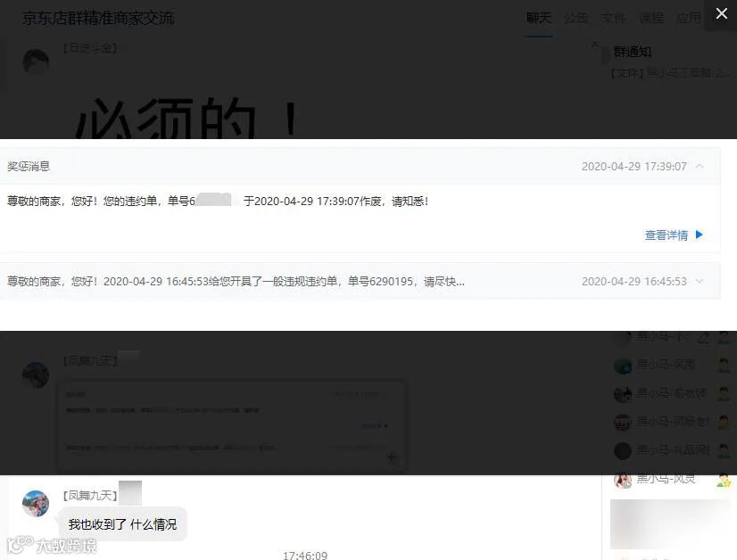
Task: Open the shared screenshot thumbnail in chat
Action: pos(232,426)
